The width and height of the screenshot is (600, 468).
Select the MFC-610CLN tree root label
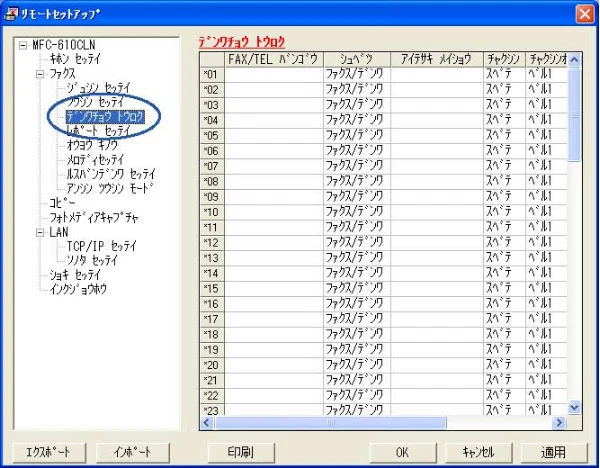(x=64, y=45)
